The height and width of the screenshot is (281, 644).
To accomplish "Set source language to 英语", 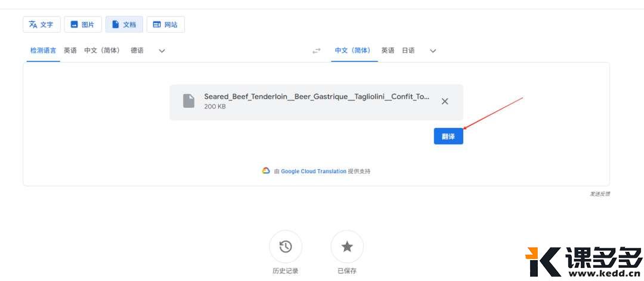I will (70, 51).
